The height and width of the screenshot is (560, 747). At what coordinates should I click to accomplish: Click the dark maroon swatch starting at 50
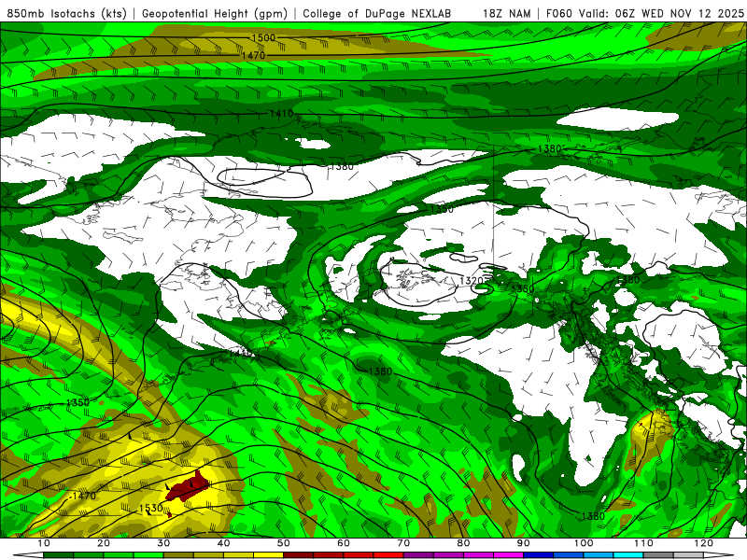tap(298, 555)
